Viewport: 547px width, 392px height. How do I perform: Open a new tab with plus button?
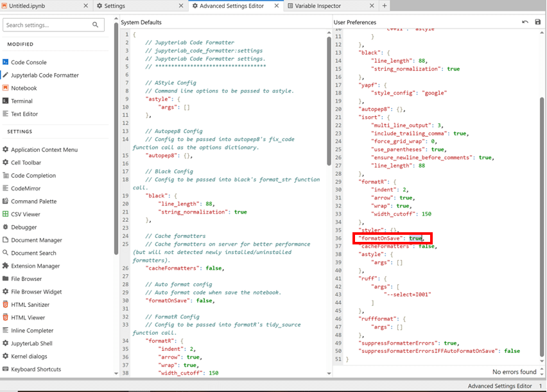point(385,6)
